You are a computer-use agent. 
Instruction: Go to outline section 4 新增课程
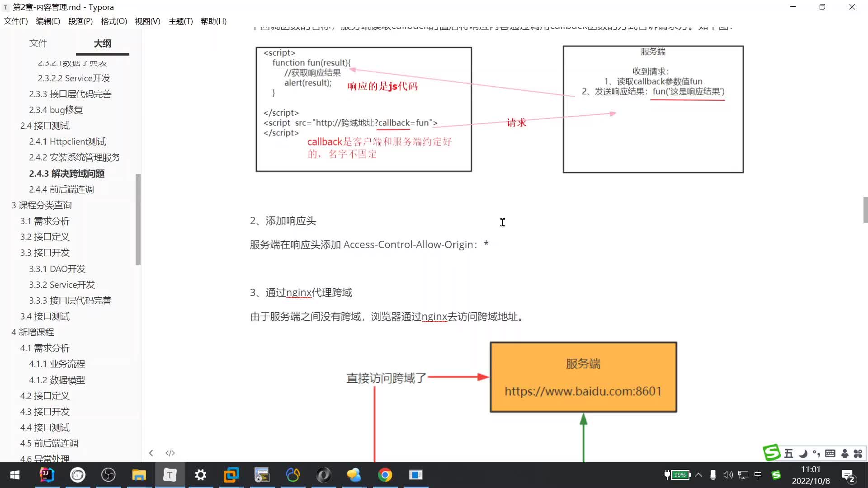(x=33, y=332)
